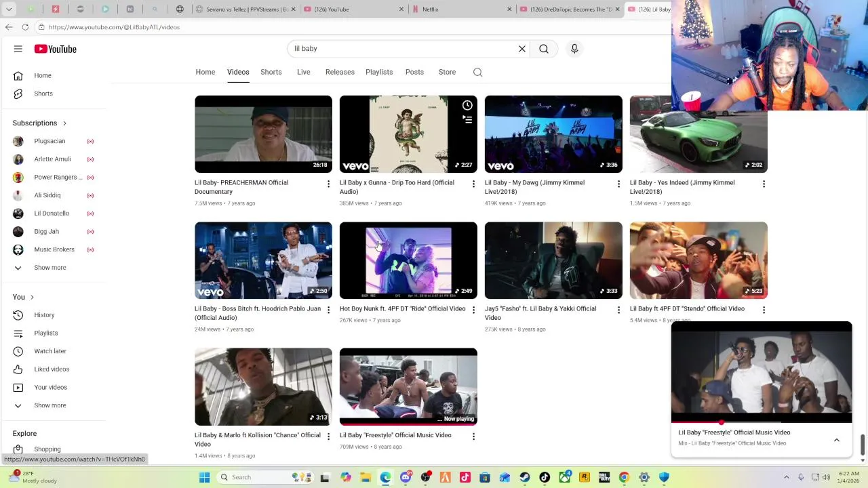The width and height of the screenshot is (868, 488).
Task: Start voice search with the microphone
Action: tap(574, 49)
